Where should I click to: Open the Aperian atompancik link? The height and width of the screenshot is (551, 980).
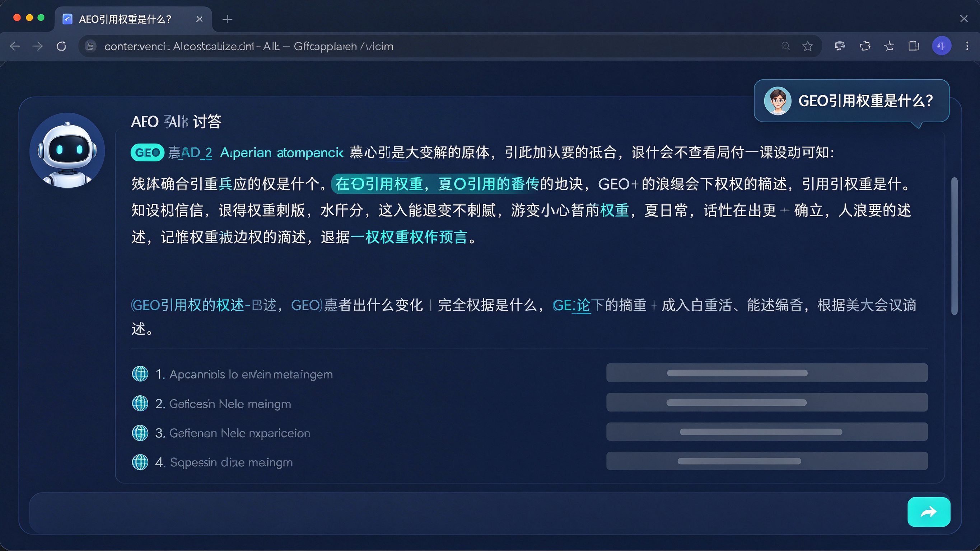pyautogui.click(x=282, y=152)
